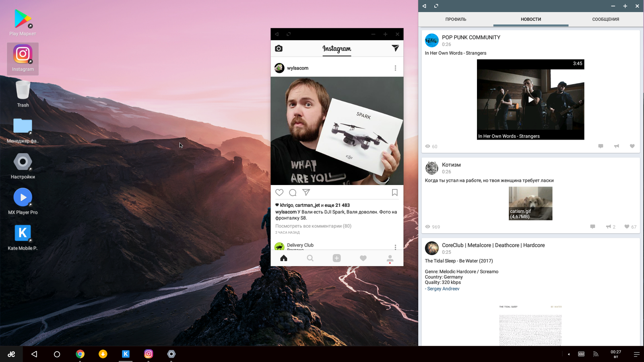Image resolution: width=644 pixels, height=362 pixels.
Task: Go to Instagram Home tab
Action: tap(284, 258)
